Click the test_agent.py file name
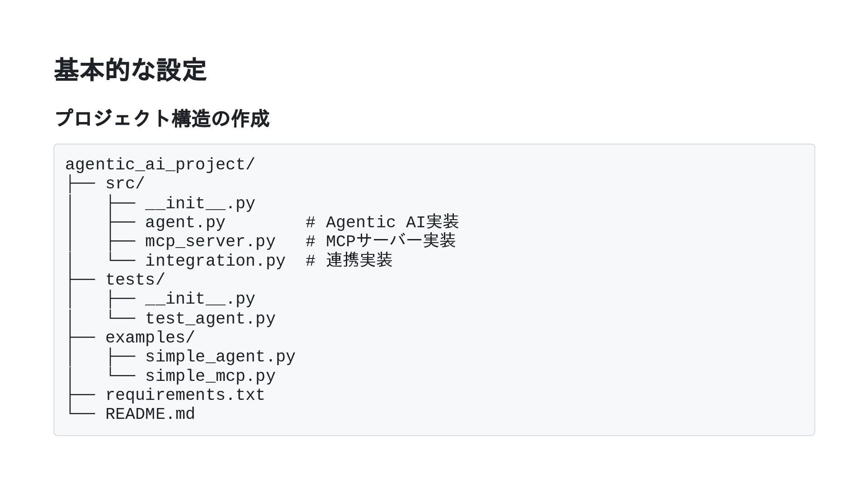 point(210,319)
